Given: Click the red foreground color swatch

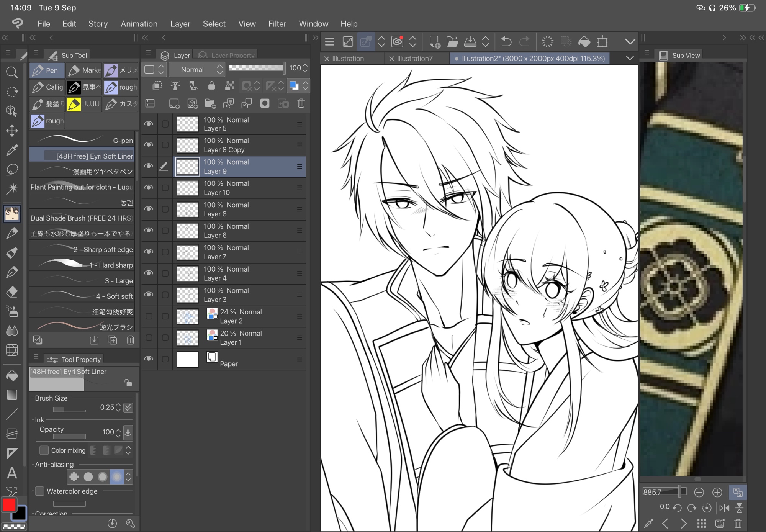Looking at the screenshot, I should coord(9,504).
